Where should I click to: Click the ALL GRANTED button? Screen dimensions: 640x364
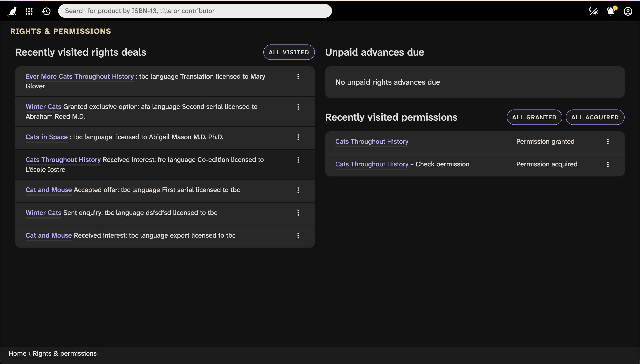click(534, 117)
